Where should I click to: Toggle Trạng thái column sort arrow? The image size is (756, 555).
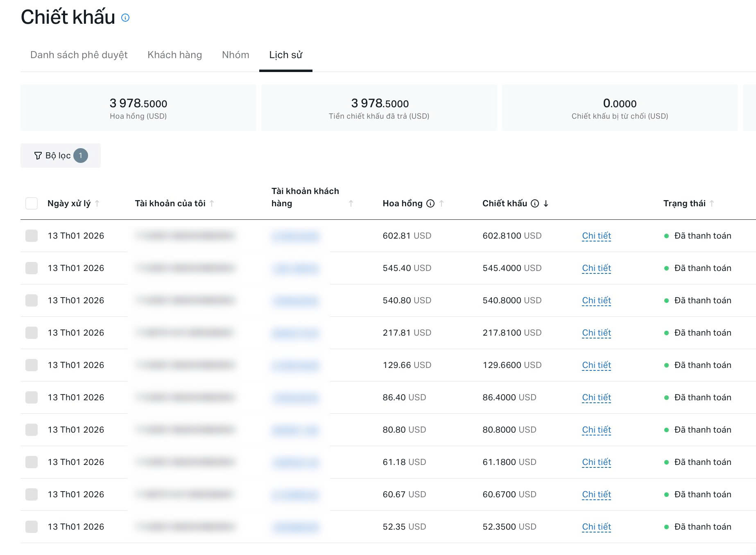tap(713, 203)
